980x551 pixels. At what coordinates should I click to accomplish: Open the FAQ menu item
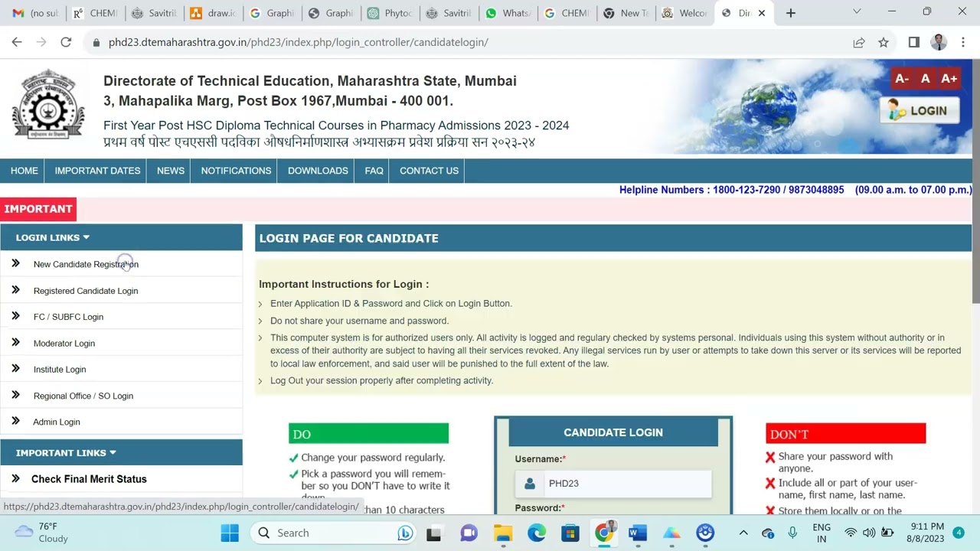click(x=374, y=171)
